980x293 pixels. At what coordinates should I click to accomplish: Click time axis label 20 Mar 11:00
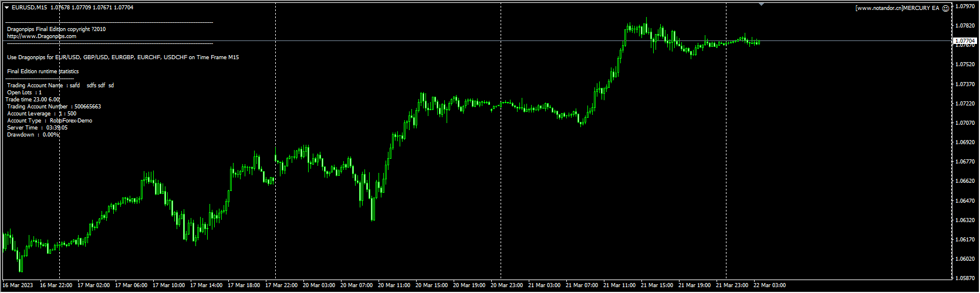tap(394, 285)
